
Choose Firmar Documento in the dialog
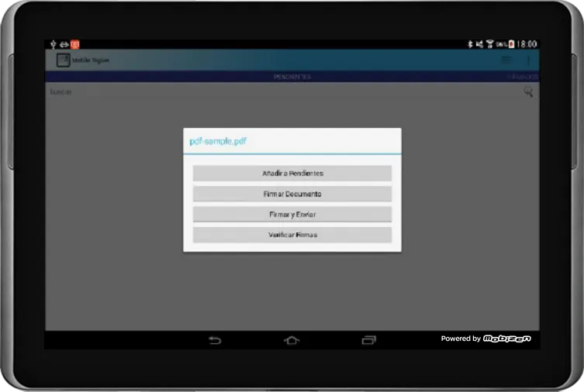[x=292, y=194]
